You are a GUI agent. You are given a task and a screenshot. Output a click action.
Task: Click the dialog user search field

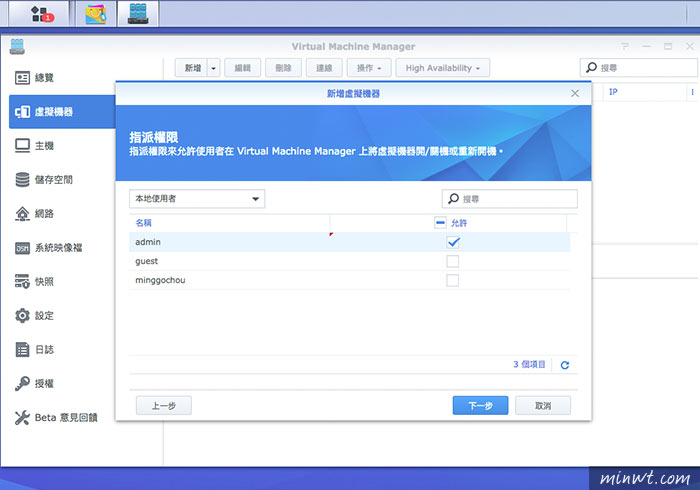[x=509, y=199]
